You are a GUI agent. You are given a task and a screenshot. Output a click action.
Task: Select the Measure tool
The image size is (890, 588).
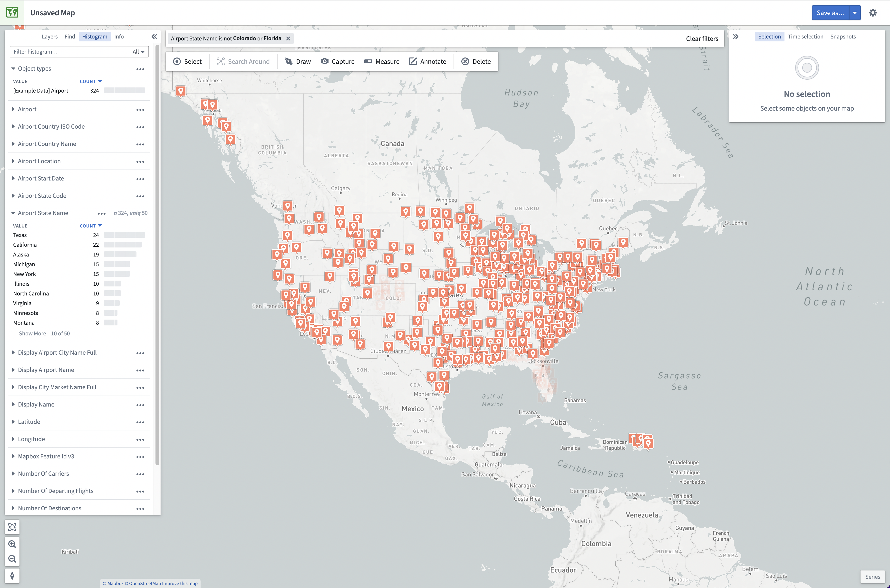click(382, 61)
